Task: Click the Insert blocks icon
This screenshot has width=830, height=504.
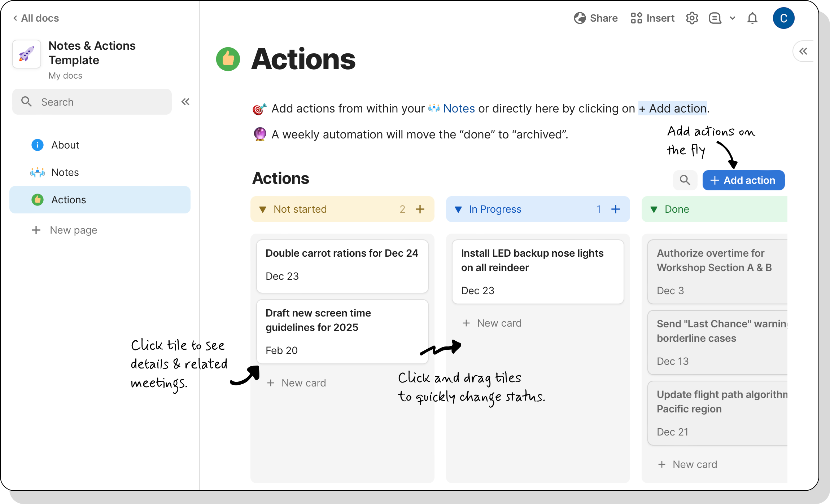Action: [x=636, y=18]
